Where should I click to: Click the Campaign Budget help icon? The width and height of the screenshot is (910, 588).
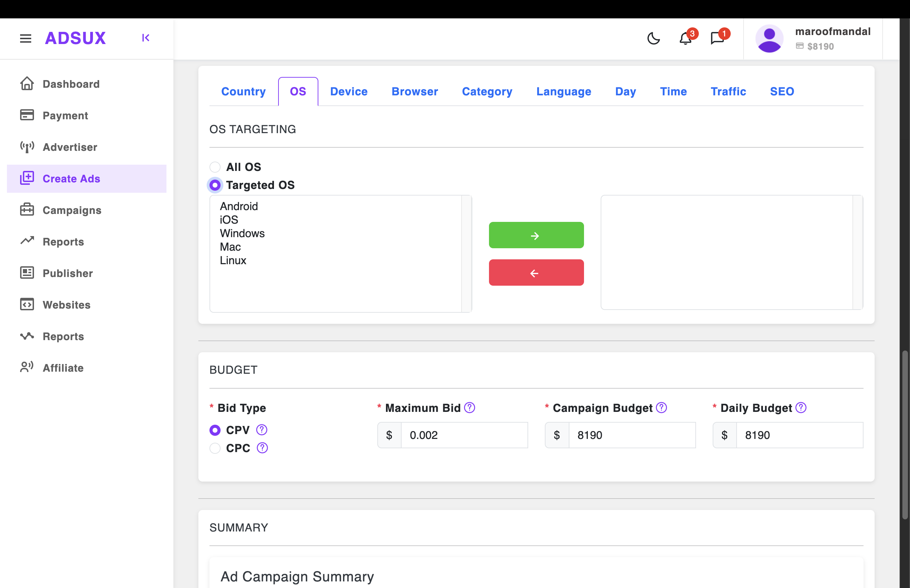tap(661, 408)
